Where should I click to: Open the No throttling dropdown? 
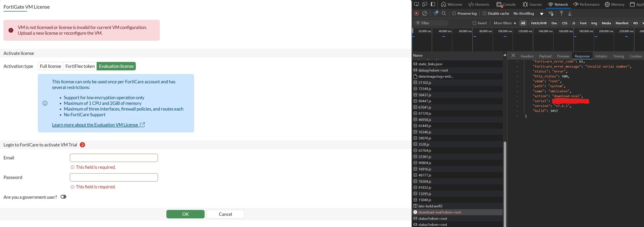(528, 14)
